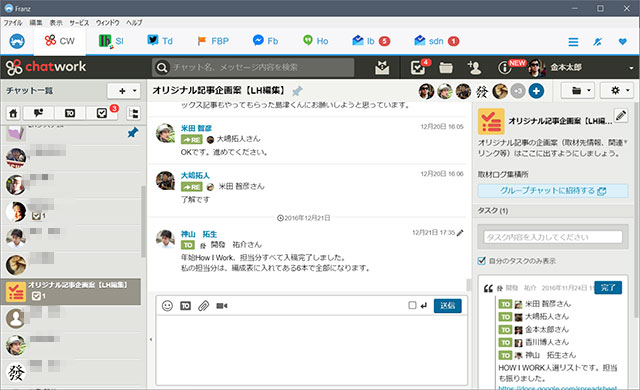Switch to the Fb Messenger tab

[x=265, y=41]
